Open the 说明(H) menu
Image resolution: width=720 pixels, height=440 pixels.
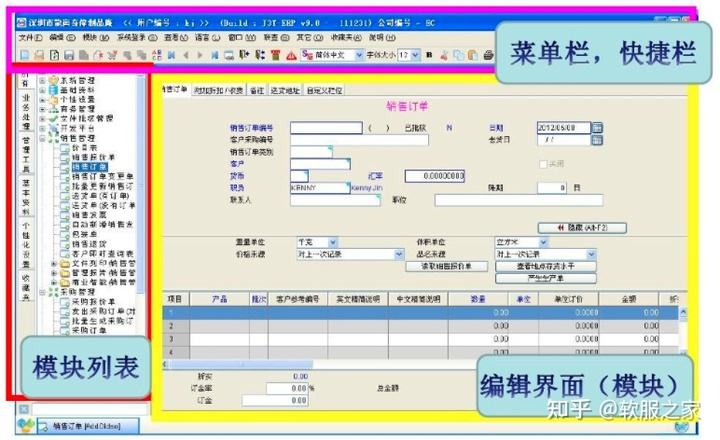382,38
